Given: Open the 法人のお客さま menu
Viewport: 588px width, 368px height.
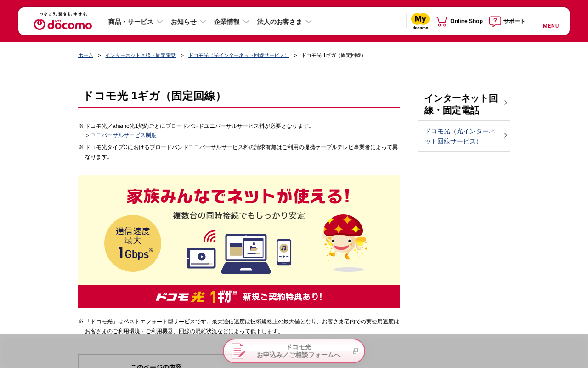Looking at the screenshot, I should point(284,22).
